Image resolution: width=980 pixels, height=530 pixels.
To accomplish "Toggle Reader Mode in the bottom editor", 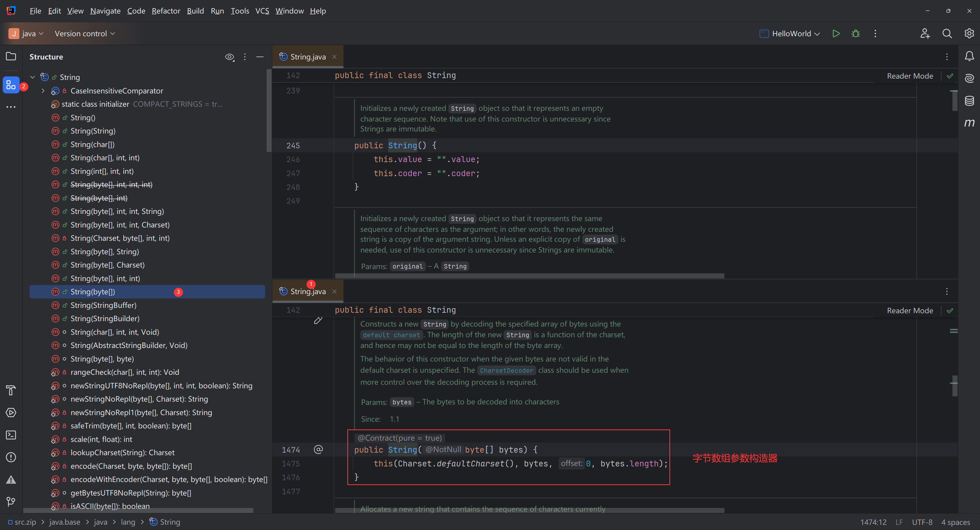I will tap(910, 310).
